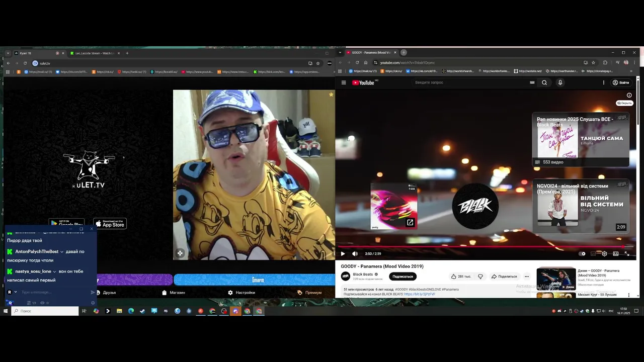Open YouTube player settings gear
644x362 pixels.
click(x=604, y=254)
